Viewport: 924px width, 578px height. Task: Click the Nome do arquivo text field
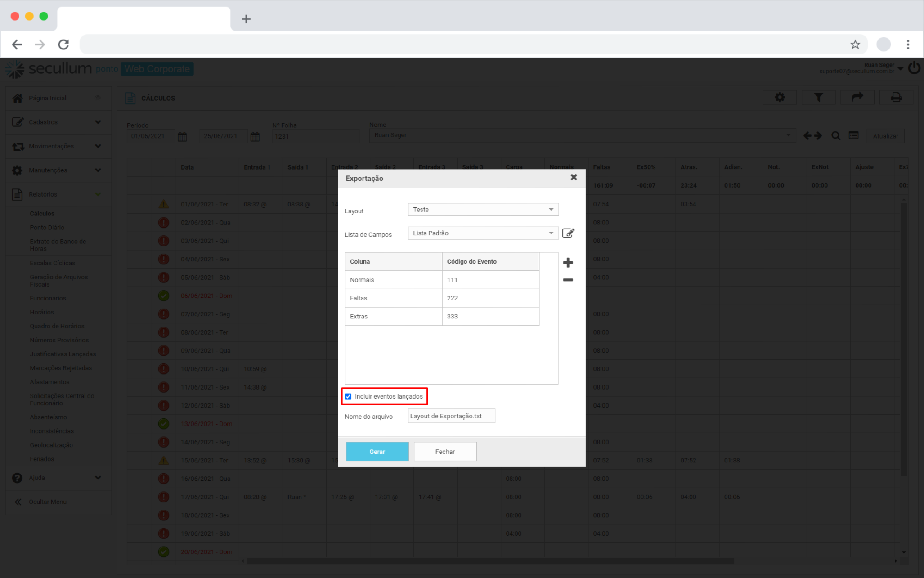pyautogui.click(x=451, y=416)
